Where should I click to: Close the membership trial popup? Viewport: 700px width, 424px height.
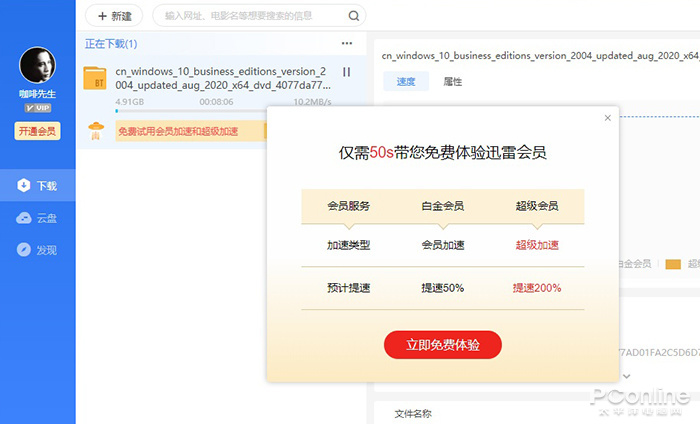607,118
